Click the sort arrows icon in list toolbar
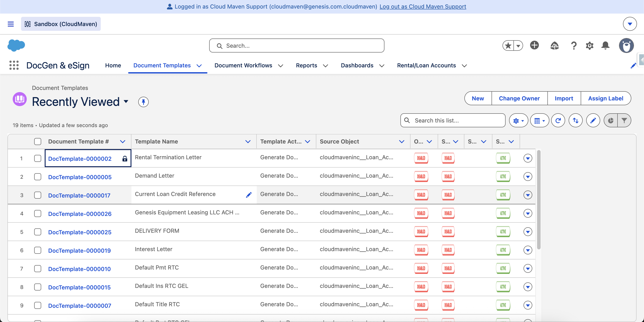 coord(575,121)
